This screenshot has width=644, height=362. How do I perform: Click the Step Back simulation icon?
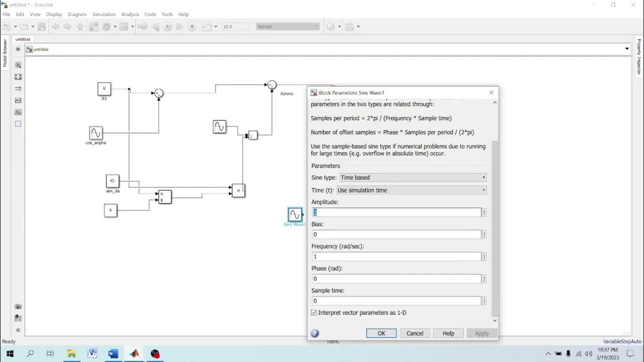pos(155,27)
